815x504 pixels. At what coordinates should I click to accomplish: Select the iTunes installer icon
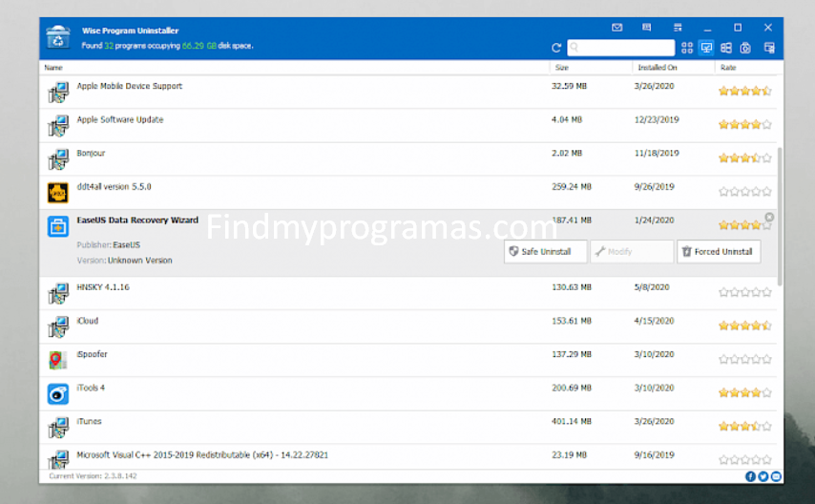[58, 428]
